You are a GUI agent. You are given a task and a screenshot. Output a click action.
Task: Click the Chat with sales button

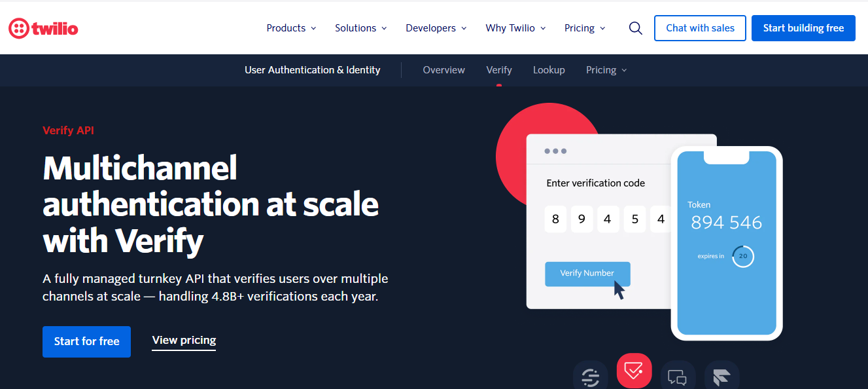(700, 28)
